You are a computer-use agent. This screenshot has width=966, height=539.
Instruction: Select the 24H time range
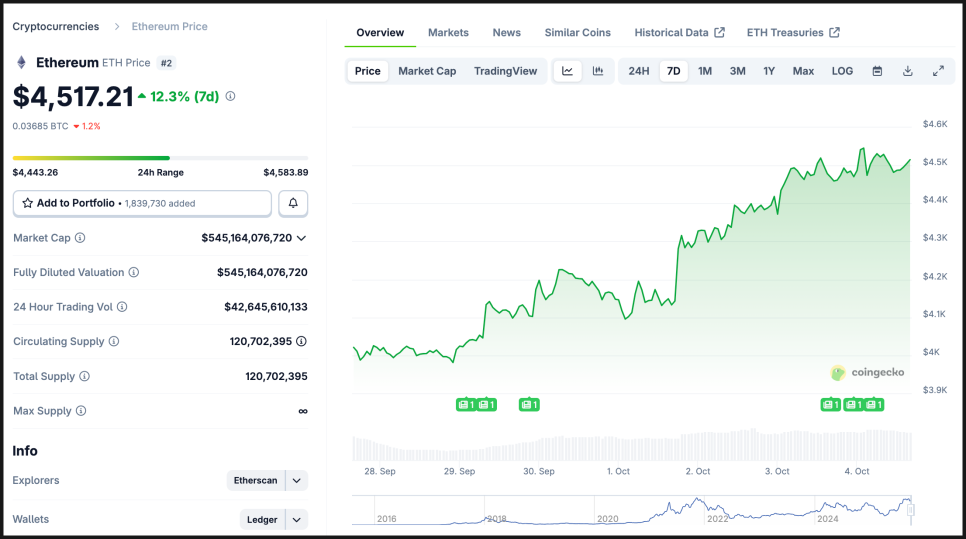(639, 71)
